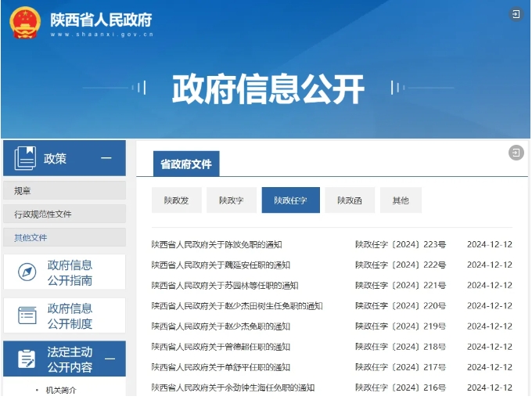
Task: Select the active 陕政任字 tab
Action: click(290, 200)
